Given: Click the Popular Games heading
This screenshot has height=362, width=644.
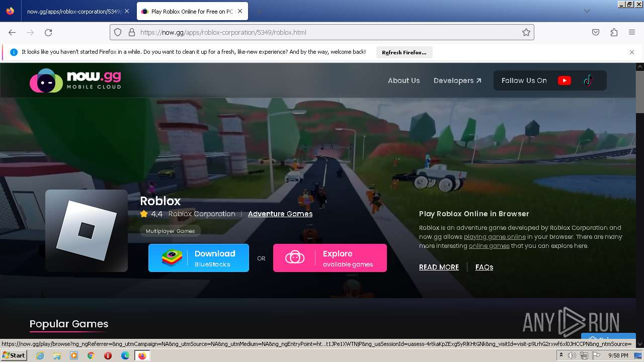Looking at the screenshot, I should pyautogui.click(x=69, y=324).
